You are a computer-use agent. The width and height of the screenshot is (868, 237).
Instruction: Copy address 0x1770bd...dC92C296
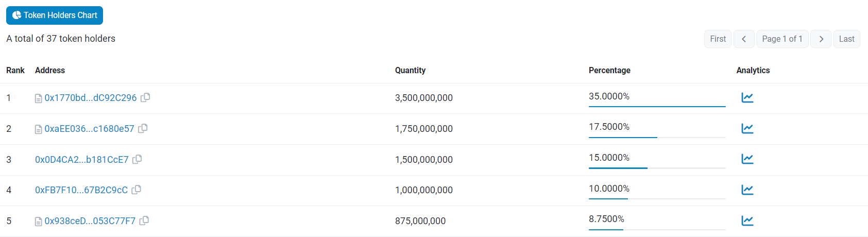pyautogui.click(x=146, y=97)
